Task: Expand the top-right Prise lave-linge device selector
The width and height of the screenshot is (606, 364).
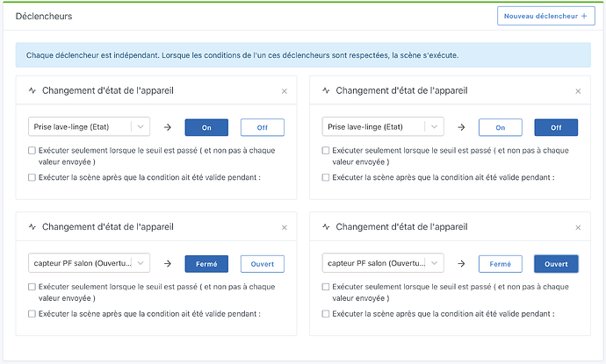Action: (384, 127)
